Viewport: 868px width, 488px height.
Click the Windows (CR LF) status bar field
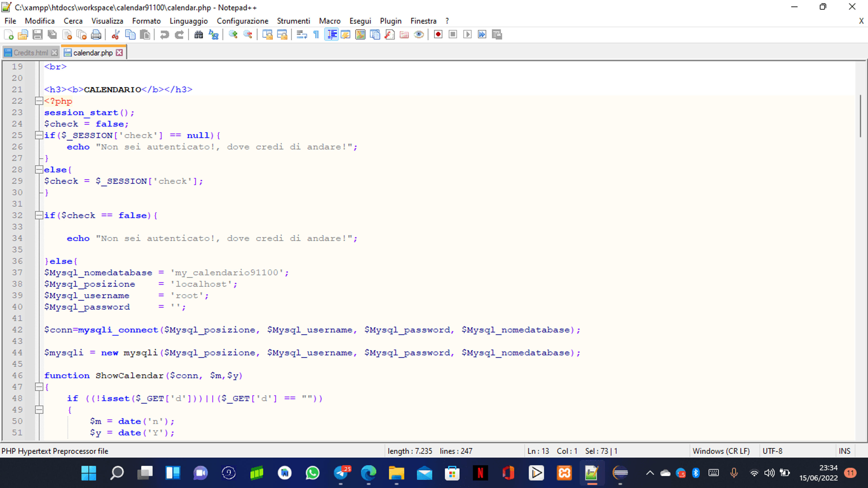point(721,451)
